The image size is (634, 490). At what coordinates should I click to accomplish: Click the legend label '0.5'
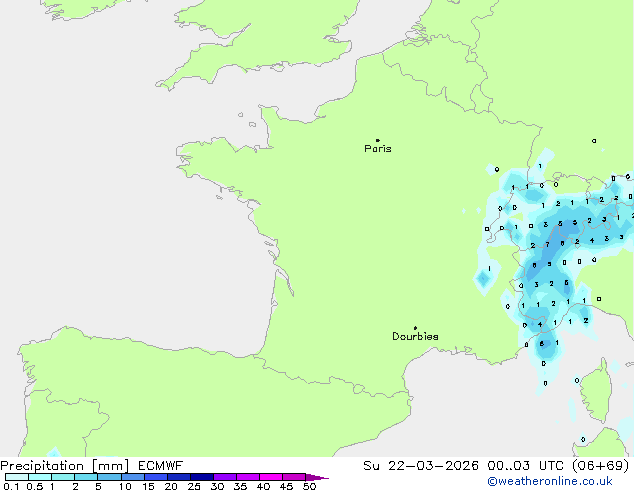[35, 486]
